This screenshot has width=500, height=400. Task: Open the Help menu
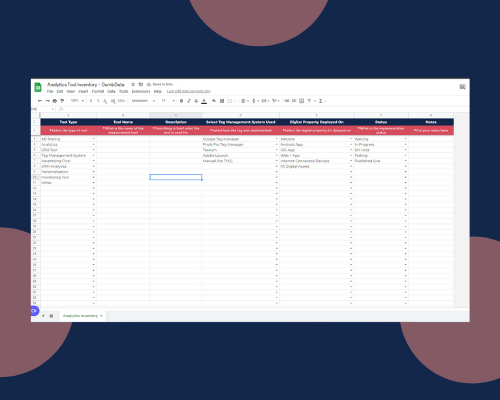tap(158, 91)
